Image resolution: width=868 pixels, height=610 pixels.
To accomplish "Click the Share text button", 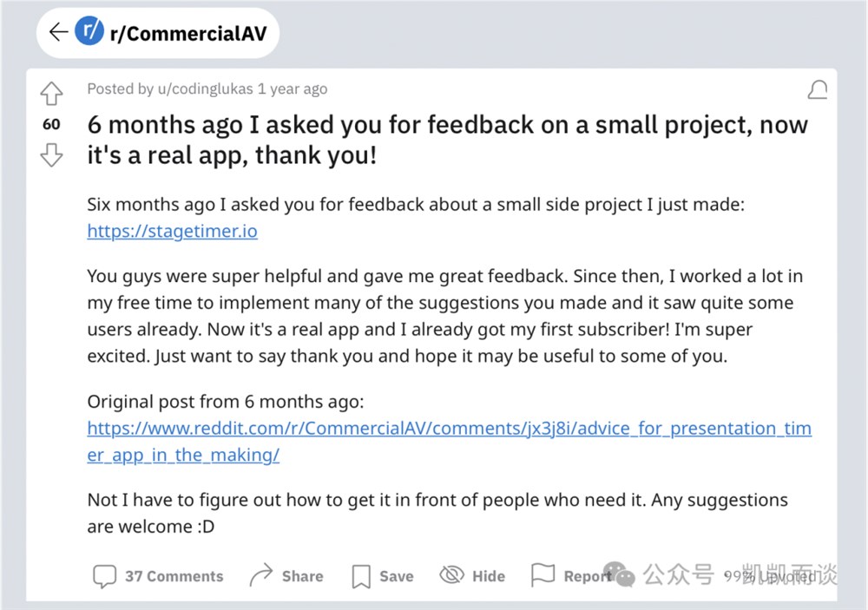I will coord(302,576).
